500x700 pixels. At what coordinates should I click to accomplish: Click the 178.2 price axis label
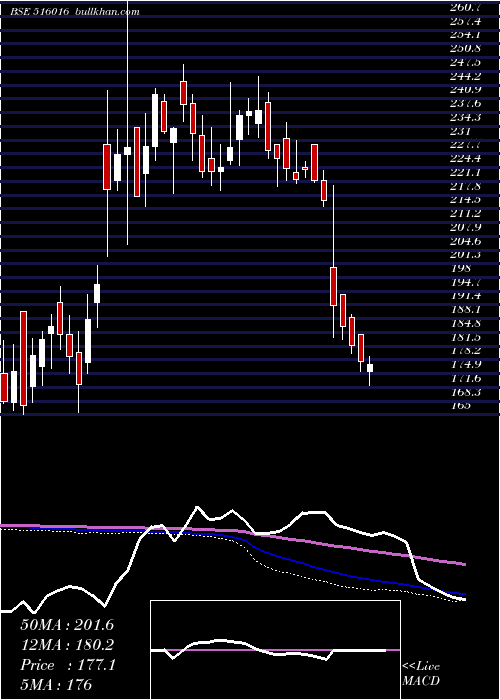467,350
